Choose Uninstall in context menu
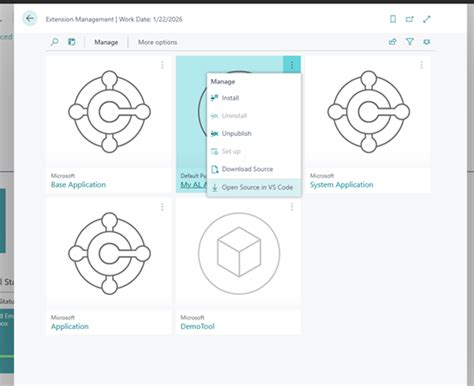The height and width of the screenshot is (386, 474). click(254, 116)
